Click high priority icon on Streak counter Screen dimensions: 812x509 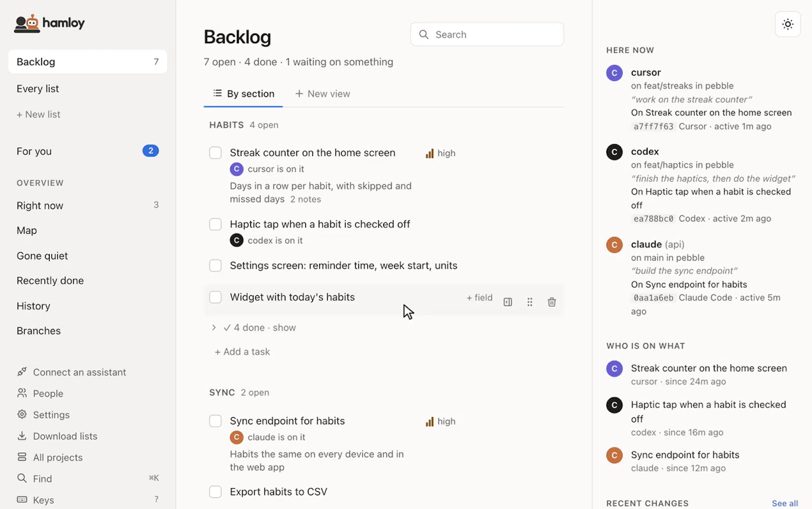[x=429, y=153]
